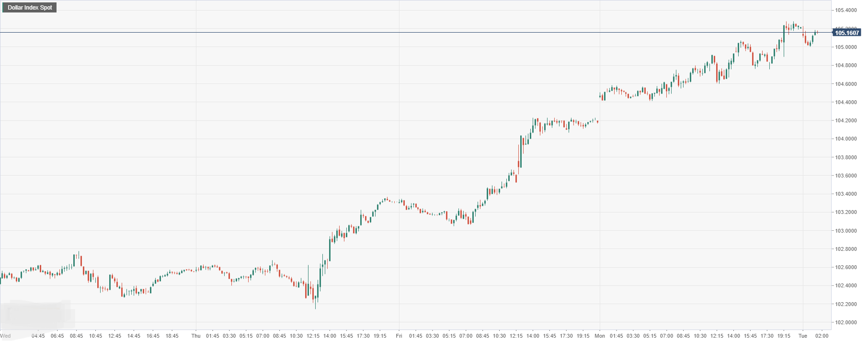Click the 105.0000 price axis label
The width and height of the screenshot is (868, 342).
point(846,47)
